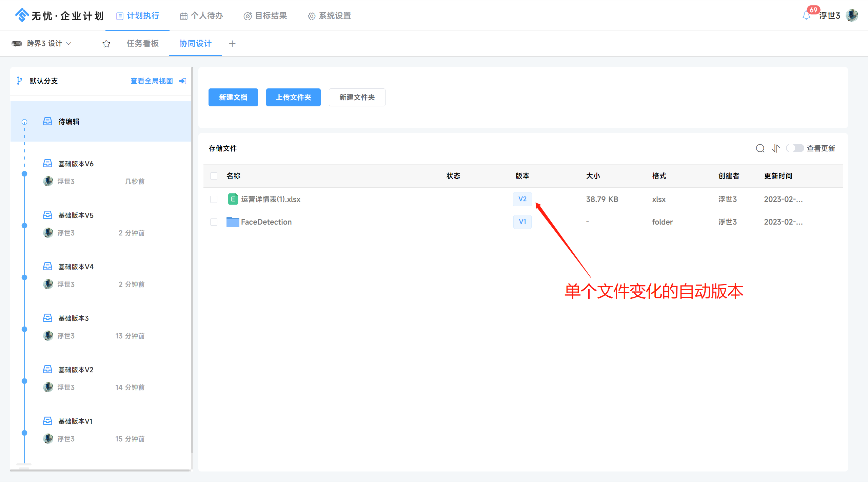This screenshot has height=482, width=868.
Task: Click the search icon in 存储文件
Action: tap(760, 148)
